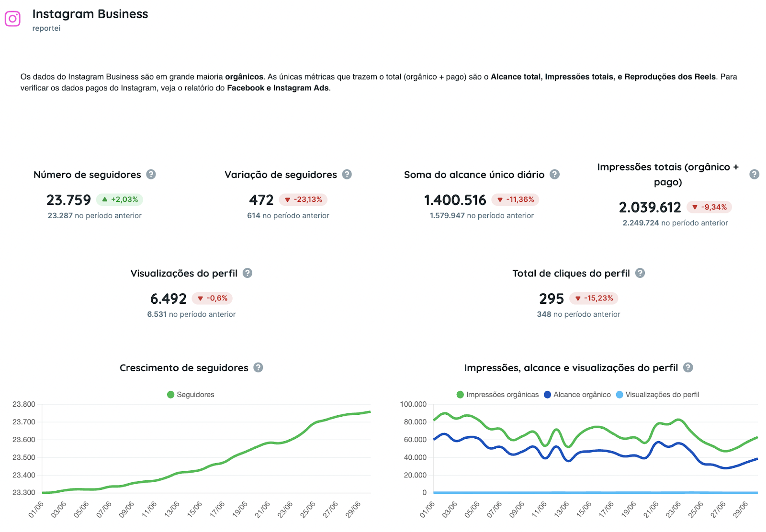
Task: Click the +2,03% followers growth badge
Action: (x=120, y=199)
